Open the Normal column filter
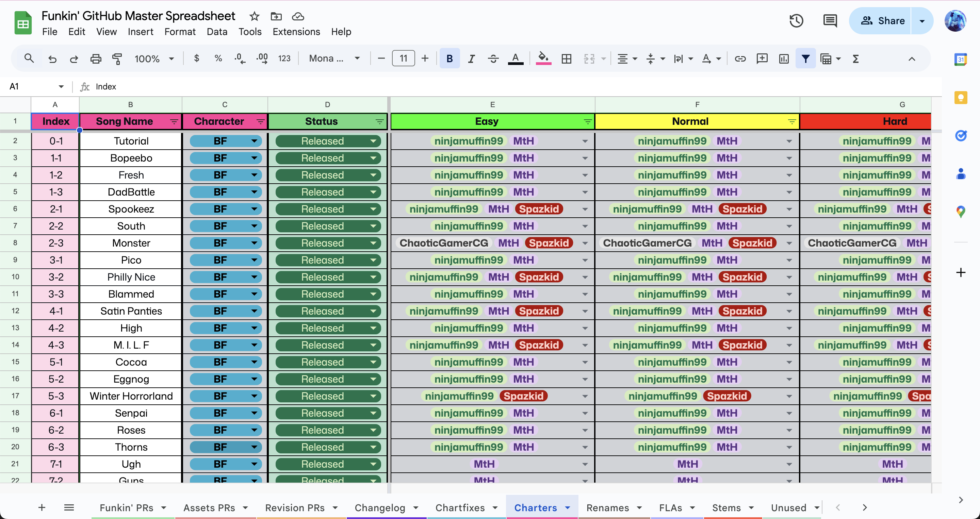The image size is (980, 519). [792, 121]
